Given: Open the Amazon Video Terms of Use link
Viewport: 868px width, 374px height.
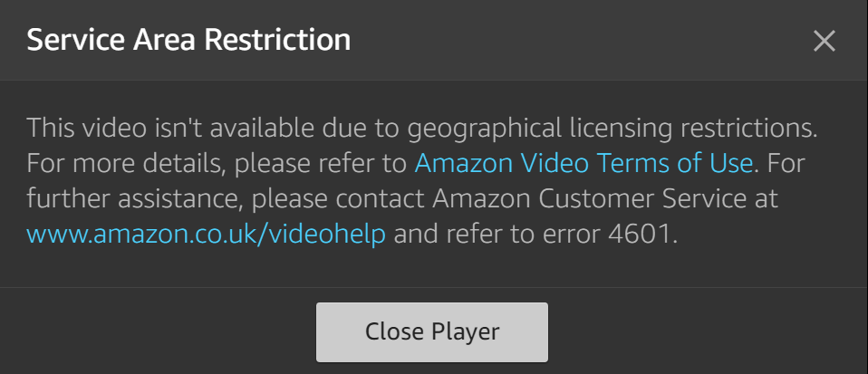Looking at the screenshot, I should pyautogui.click(x=583, y=163).
